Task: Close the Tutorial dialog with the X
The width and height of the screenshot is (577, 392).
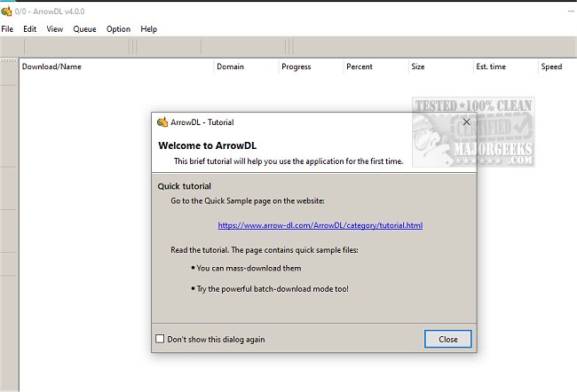Action: click(x=466, y=122)
